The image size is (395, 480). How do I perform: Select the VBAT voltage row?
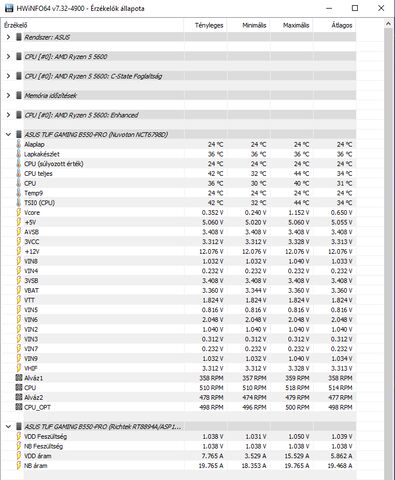click(180, 290)
